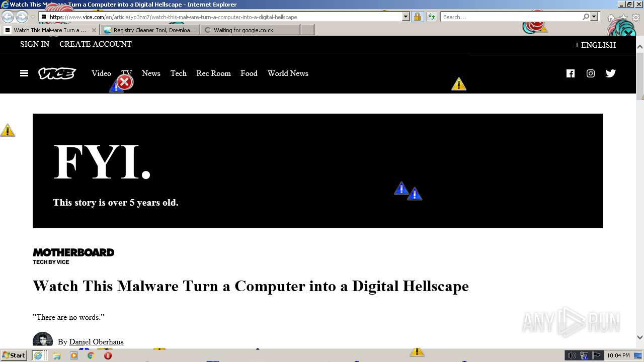The height and width of the screenshot is (362, 644).
Task: Click the Action Center flag tray icon
Action: [x=596, y=355]
